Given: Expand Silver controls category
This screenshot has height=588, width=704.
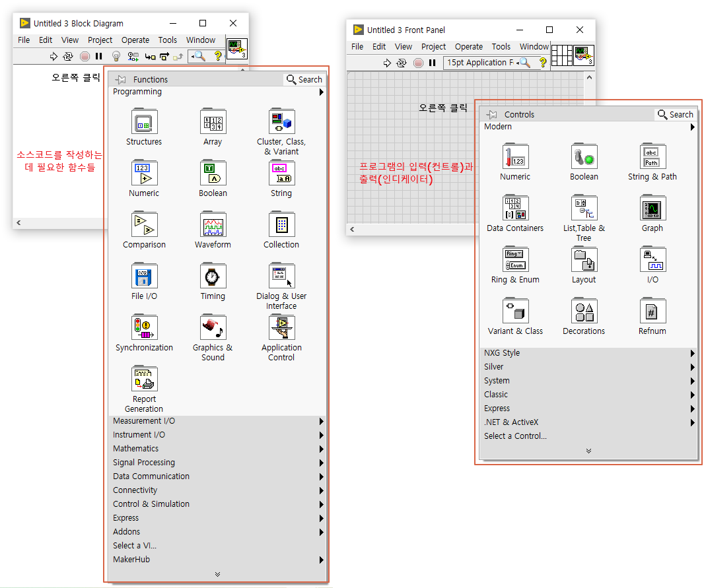Looking at the screenshot, I should 588,367.
